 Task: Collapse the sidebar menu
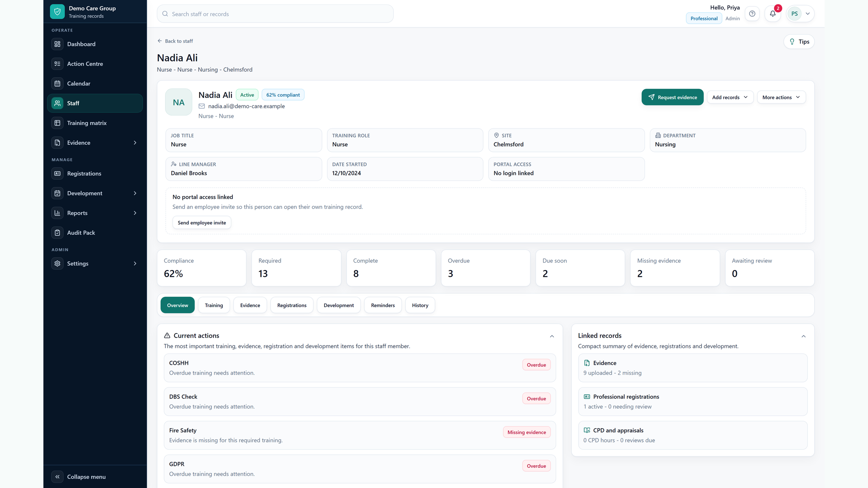tap(78, 476)
